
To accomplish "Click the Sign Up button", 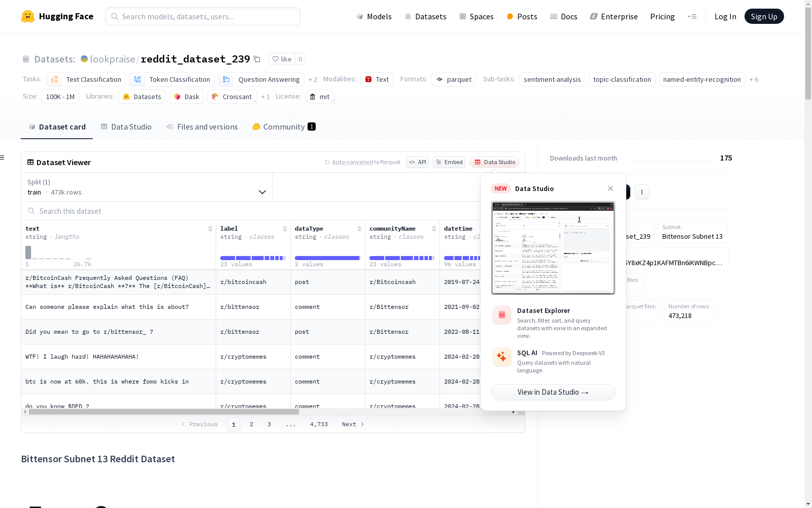I will 764,16.
